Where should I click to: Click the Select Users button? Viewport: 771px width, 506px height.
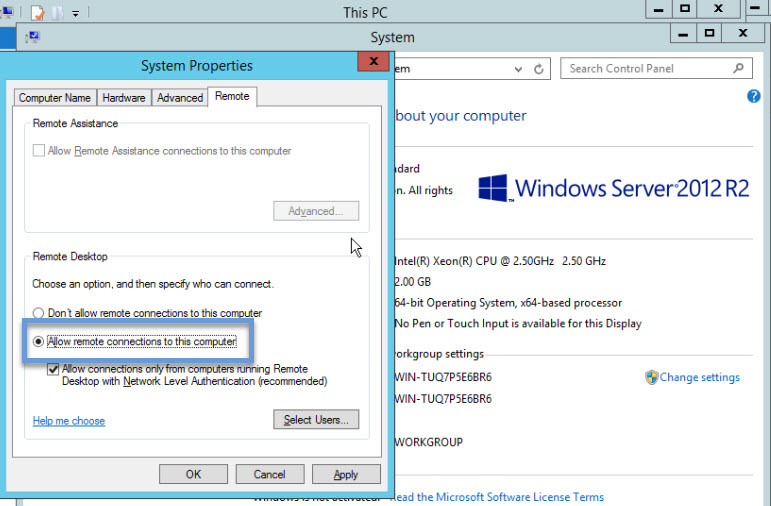click(315, 420)
